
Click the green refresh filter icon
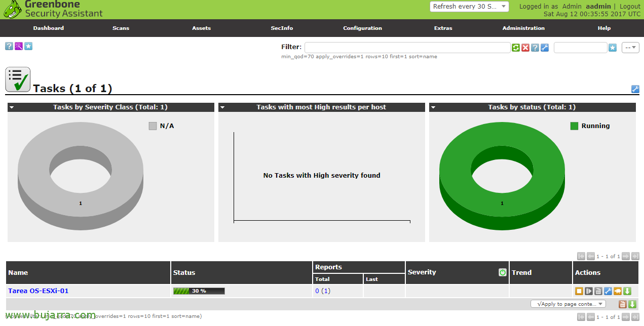coord(516,48)
